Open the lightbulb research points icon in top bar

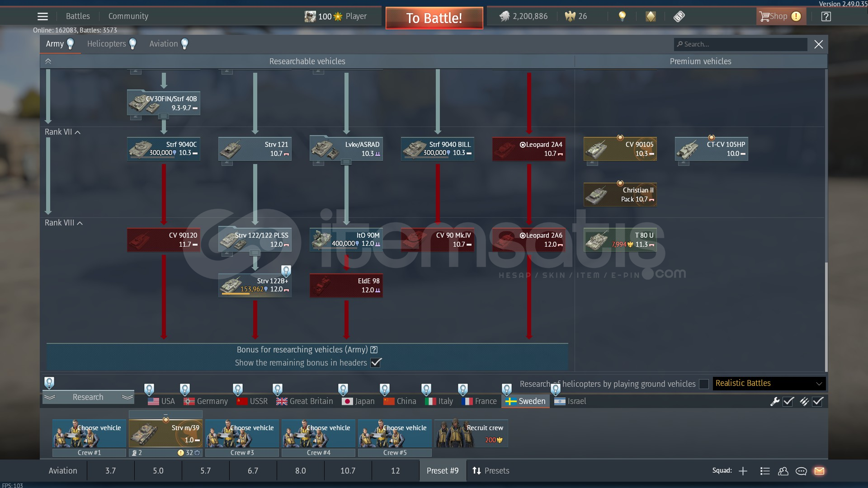(x=622, y=17)
